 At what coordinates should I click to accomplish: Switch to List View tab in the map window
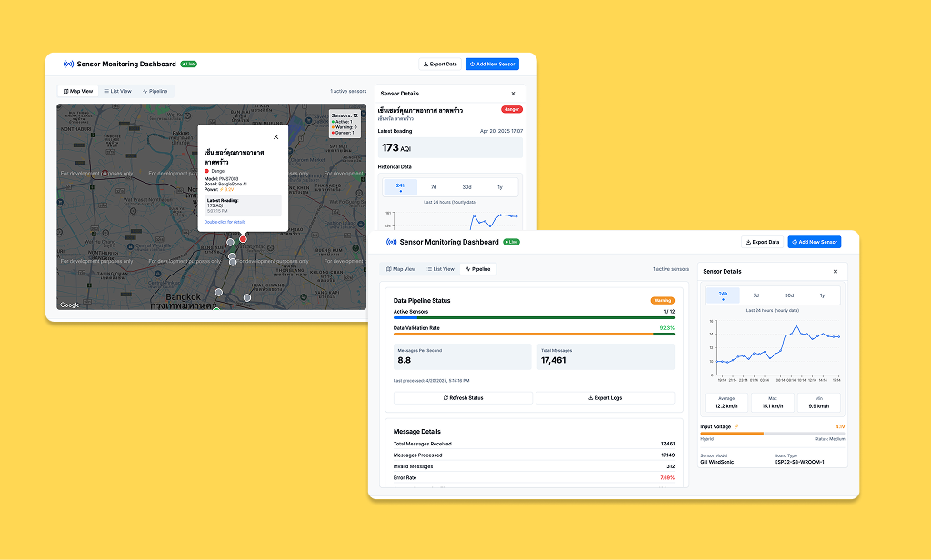pos(116,91)
